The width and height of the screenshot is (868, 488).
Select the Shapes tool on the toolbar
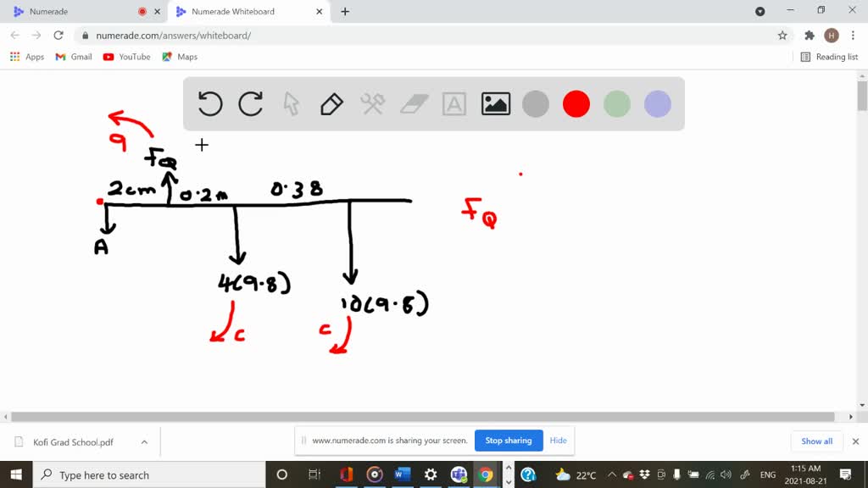372,103
